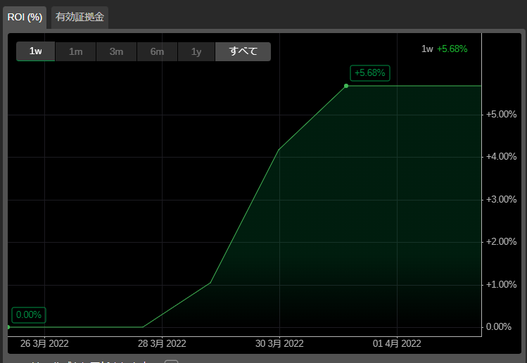Click the 30 3月 2022 date label
This screenshot has width=527, height=363.
[279, 344]
